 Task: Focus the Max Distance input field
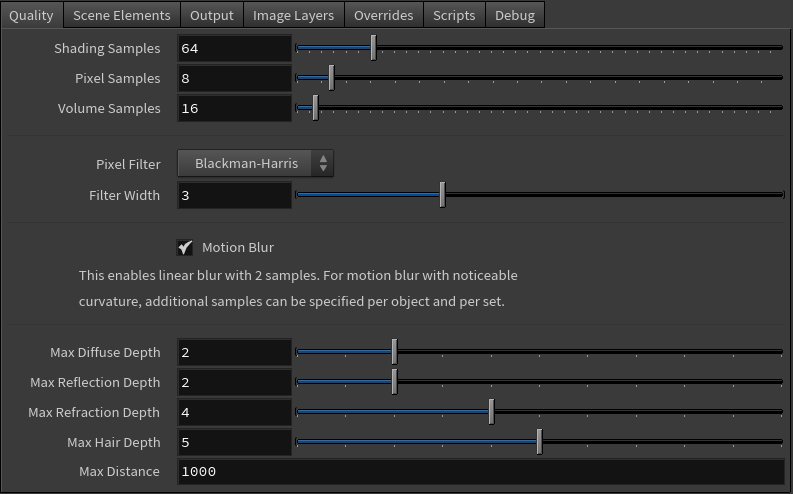[x=480, y=471]
